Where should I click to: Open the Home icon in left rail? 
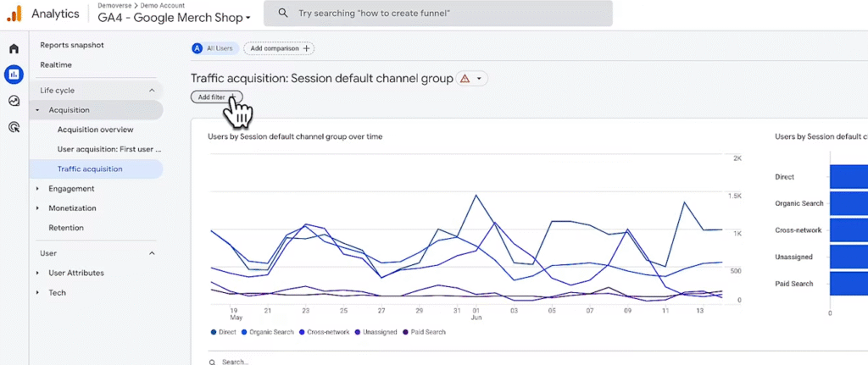tap(14, 48)
